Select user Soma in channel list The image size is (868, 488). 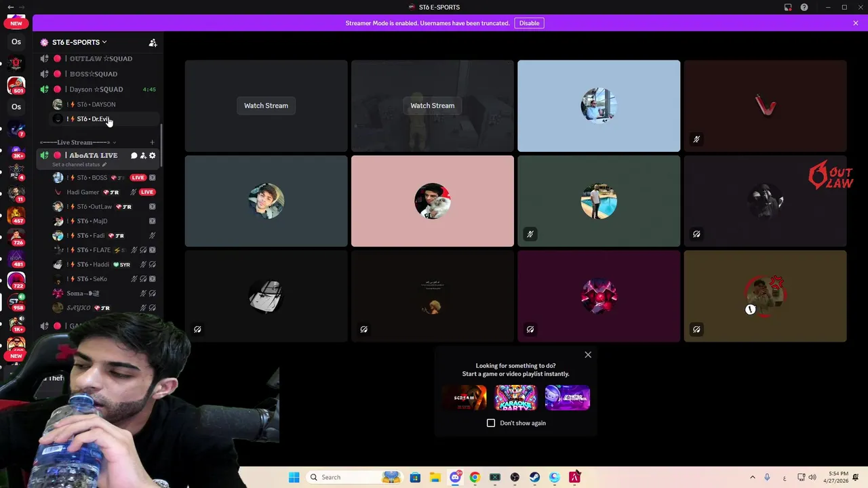pos(83,293)
